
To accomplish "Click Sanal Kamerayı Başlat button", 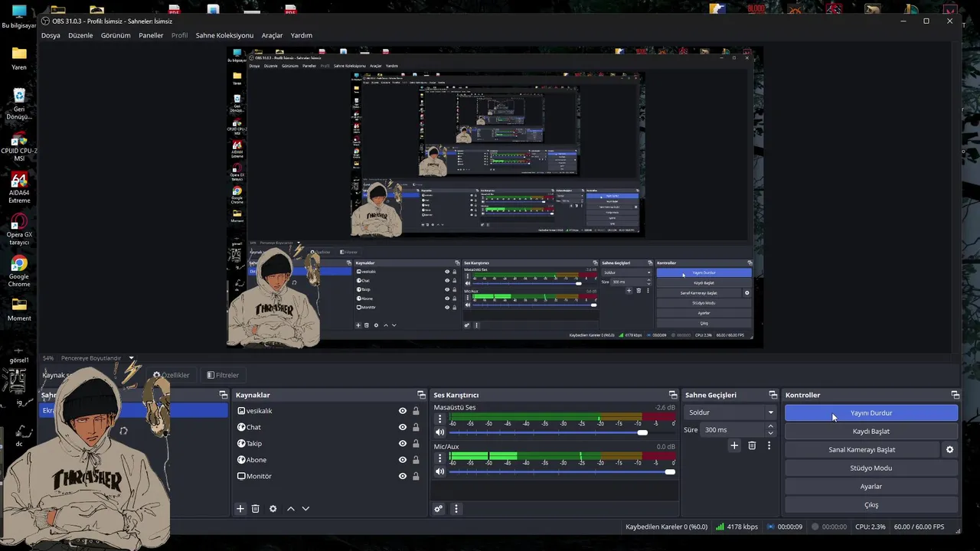I will pos(862,450).
